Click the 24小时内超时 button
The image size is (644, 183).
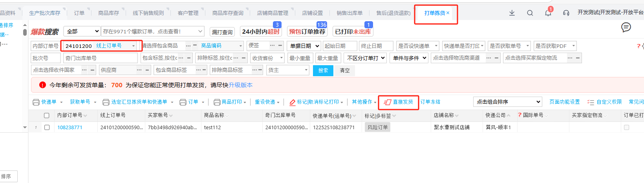(x=261, y=31)
